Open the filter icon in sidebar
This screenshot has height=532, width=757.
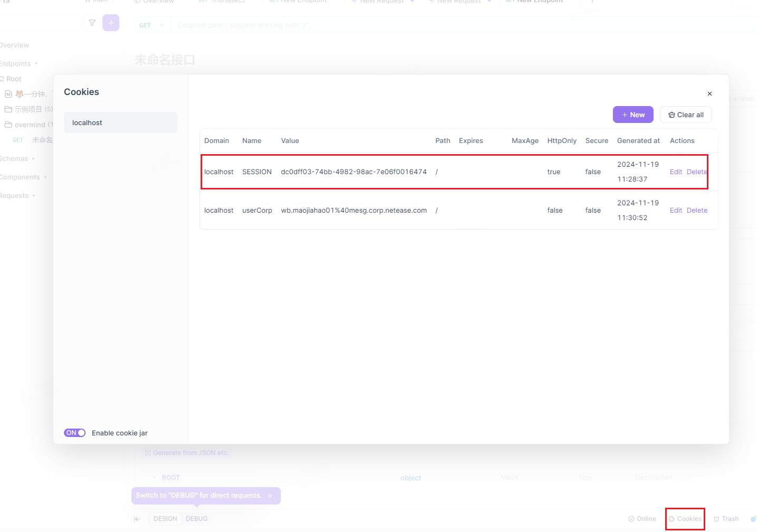(92, 23)
